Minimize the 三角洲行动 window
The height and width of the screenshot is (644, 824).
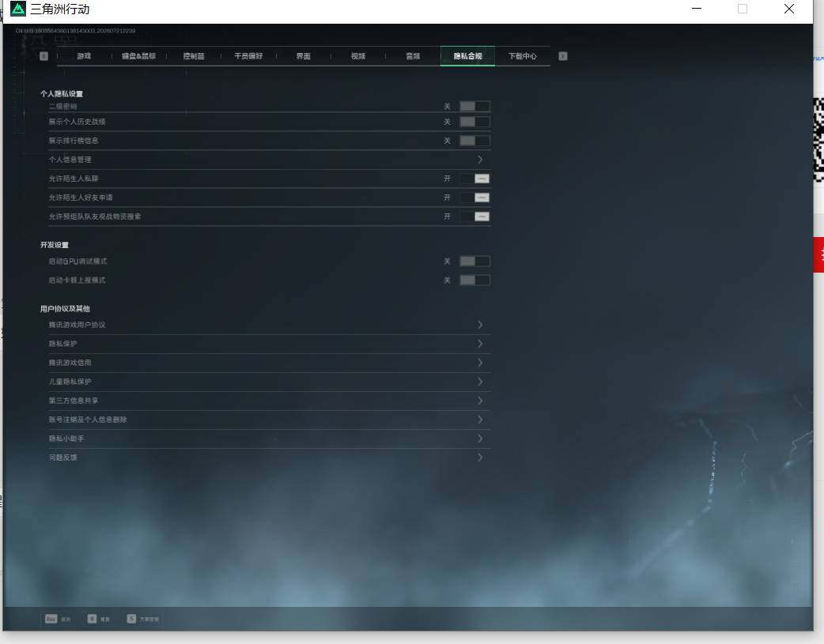(697, 9)
